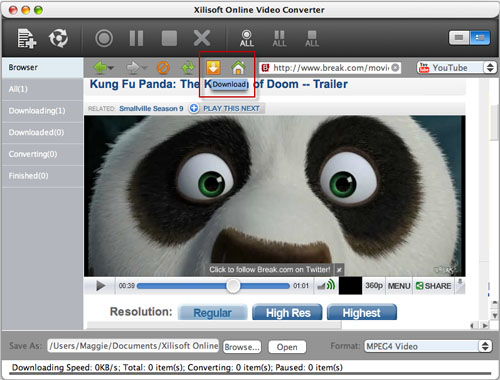Click the plus icon beside PLAY THIS NEXT
Screen dimensions: 500x380
[x=194, y=108]
